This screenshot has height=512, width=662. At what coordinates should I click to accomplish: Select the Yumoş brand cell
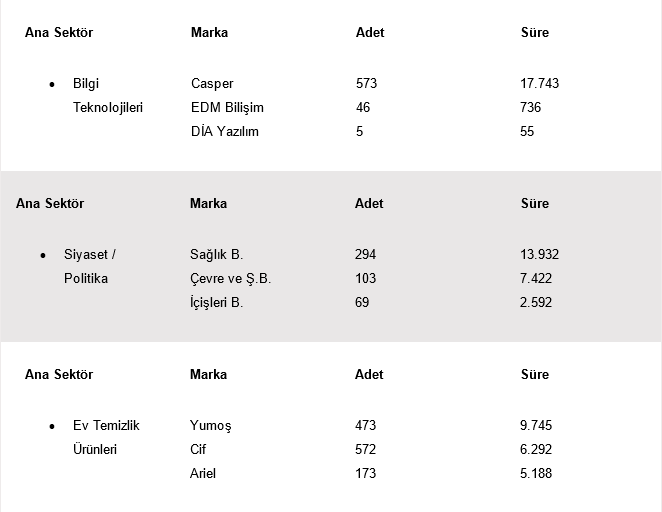click(x=210, y=425)
